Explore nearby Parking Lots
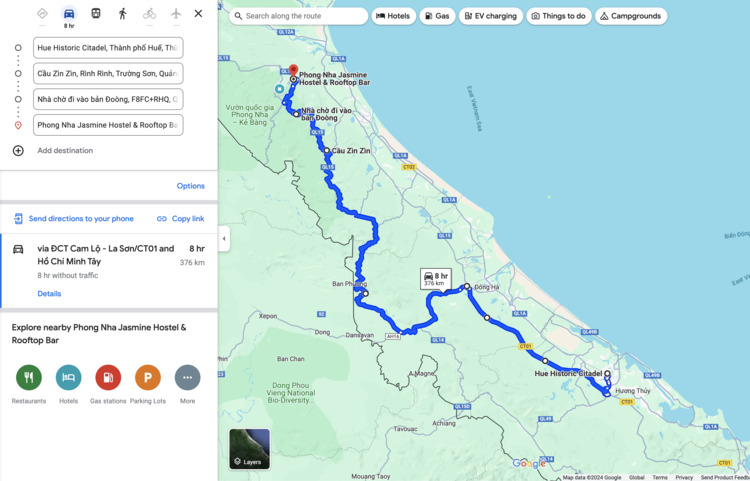750x481 pixels. pos(148,378)
